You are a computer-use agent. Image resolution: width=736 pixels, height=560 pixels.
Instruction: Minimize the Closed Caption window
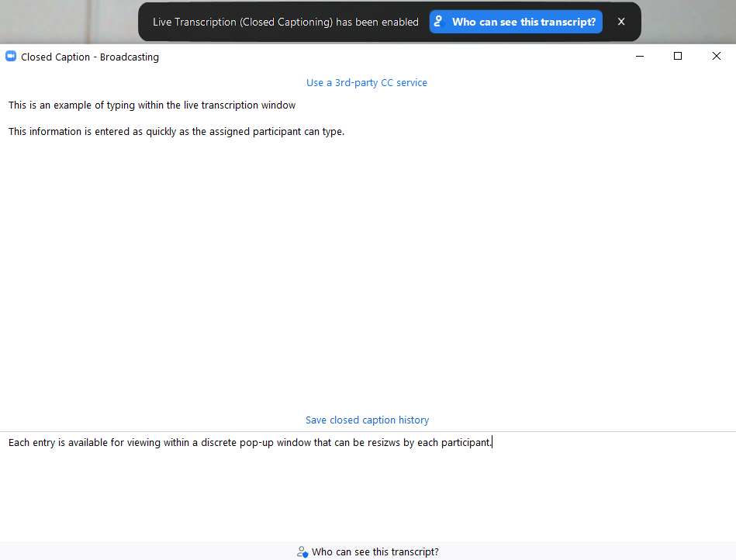[639, 57]
